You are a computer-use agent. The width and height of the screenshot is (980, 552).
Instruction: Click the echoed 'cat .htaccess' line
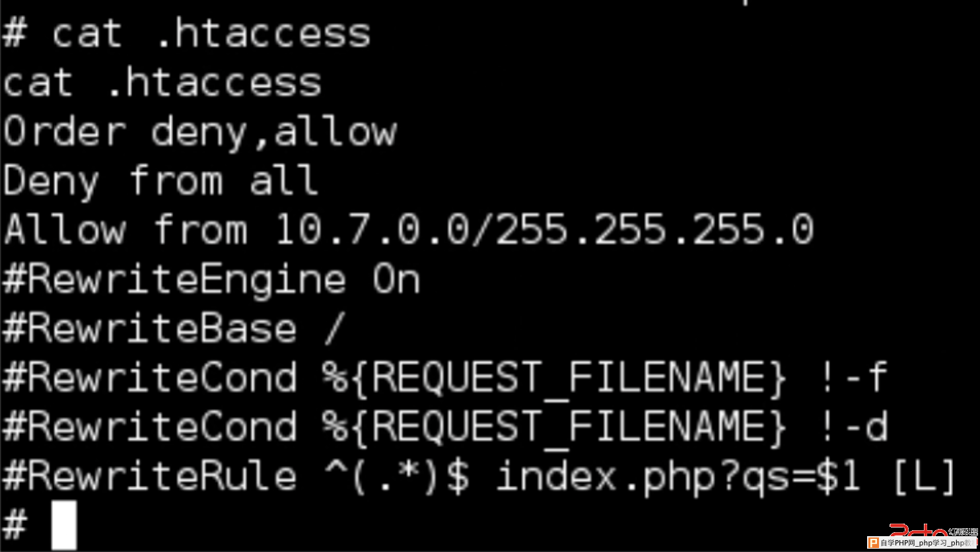point(162,83)
